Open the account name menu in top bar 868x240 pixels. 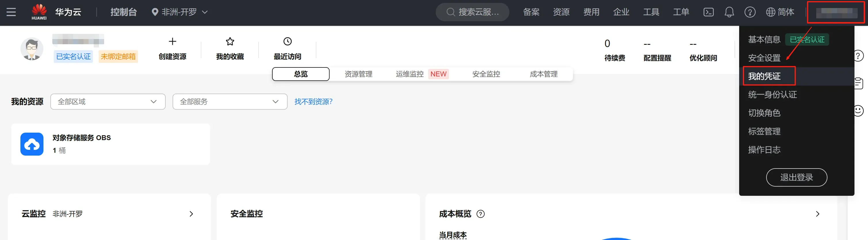836,12
